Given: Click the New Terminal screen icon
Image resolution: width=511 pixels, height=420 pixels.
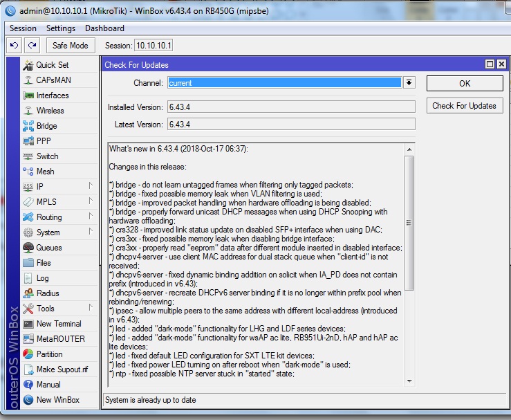Looking at the screenshot, I should pyautogui.click(x=28, y=324).
